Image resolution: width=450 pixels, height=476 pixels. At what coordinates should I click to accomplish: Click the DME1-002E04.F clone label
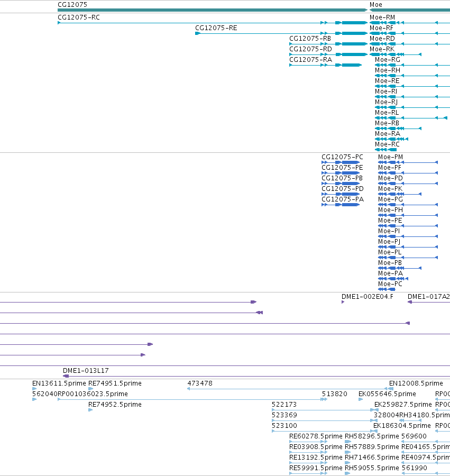coord(368,297)
